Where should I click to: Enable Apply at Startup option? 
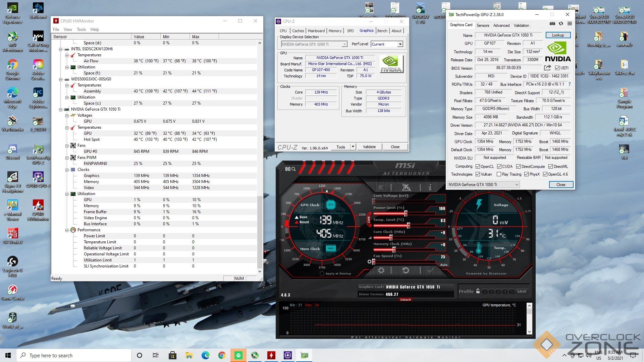322,274
